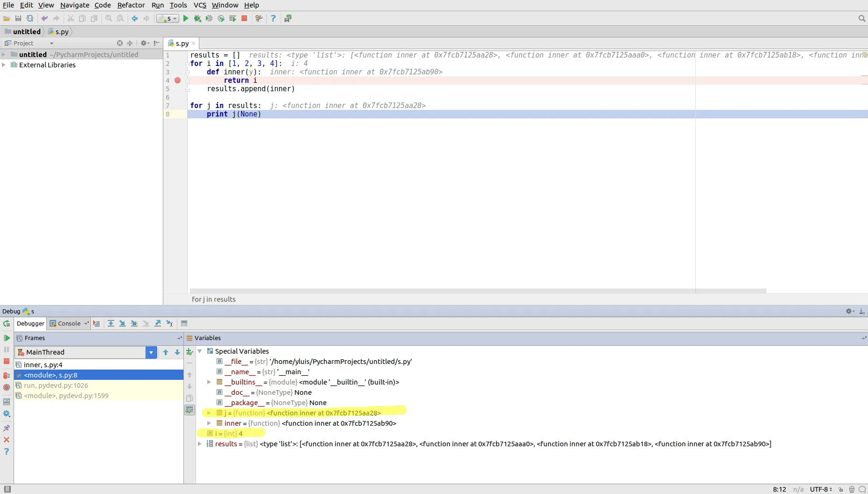Select the 'inner, s.py:4' frame
The width and height of the screenshot is (868, 494).
click(99, 365)
